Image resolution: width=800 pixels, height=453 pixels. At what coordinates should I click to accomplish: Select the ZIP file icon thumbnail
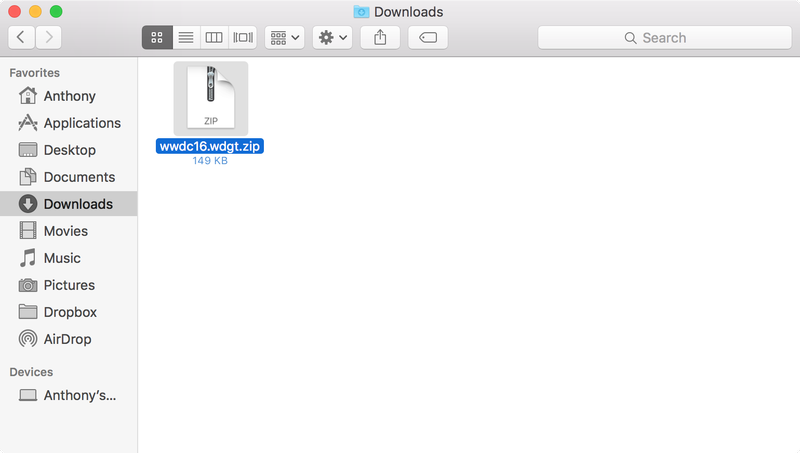tap(211, 98)
